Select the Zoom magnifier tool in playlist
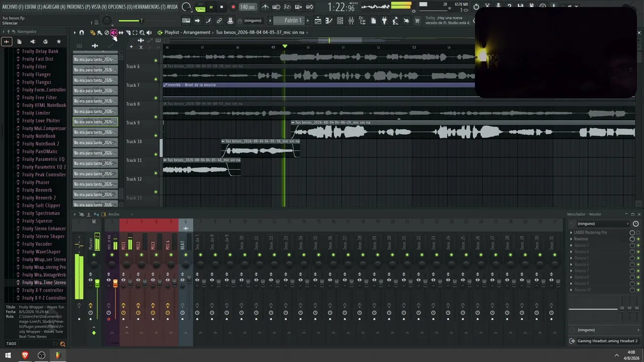The width and height of the screenshot is (644, 362). (x=142, y=33)
